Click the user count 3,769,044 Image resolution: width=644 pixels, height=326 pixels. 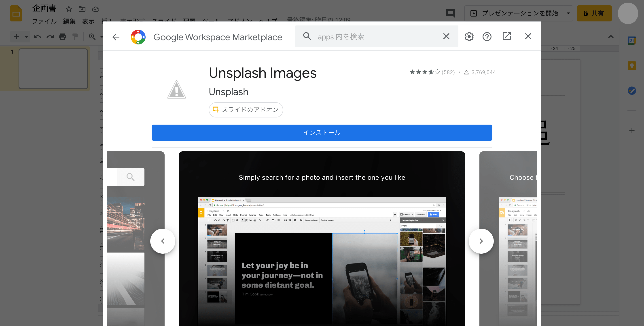click(483, 72)
